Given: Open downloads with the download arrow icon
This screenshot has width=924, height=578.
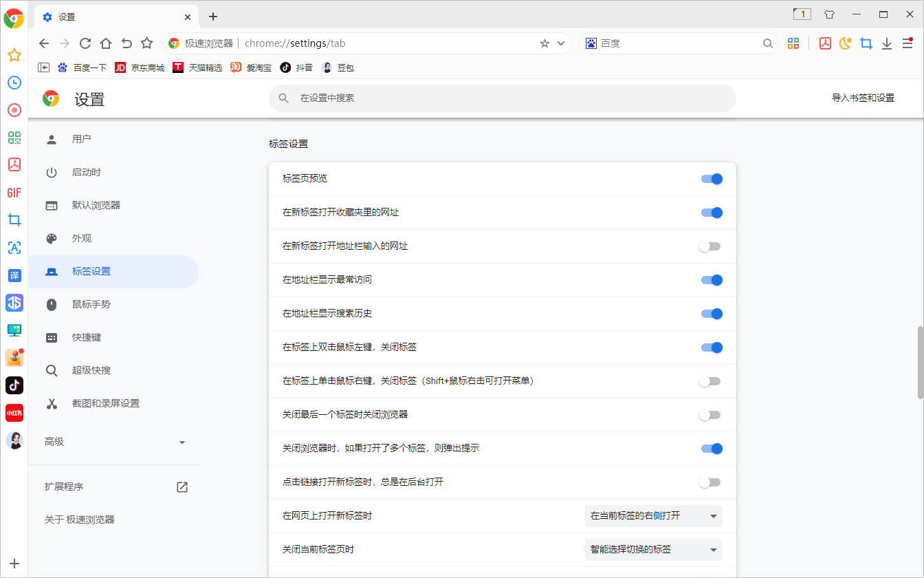Looking at the screenshot, I should pyautogui.click(x=887, y=43).
